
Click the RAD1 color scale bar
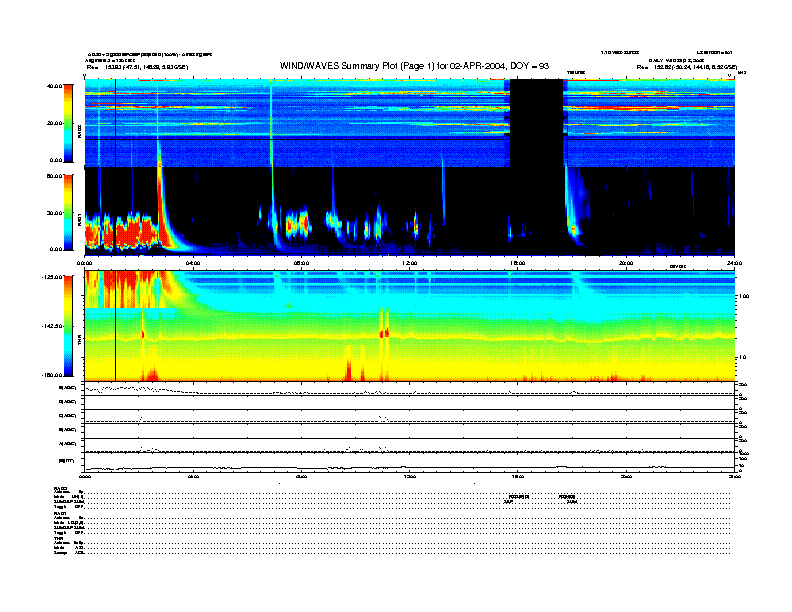[68, 211]
